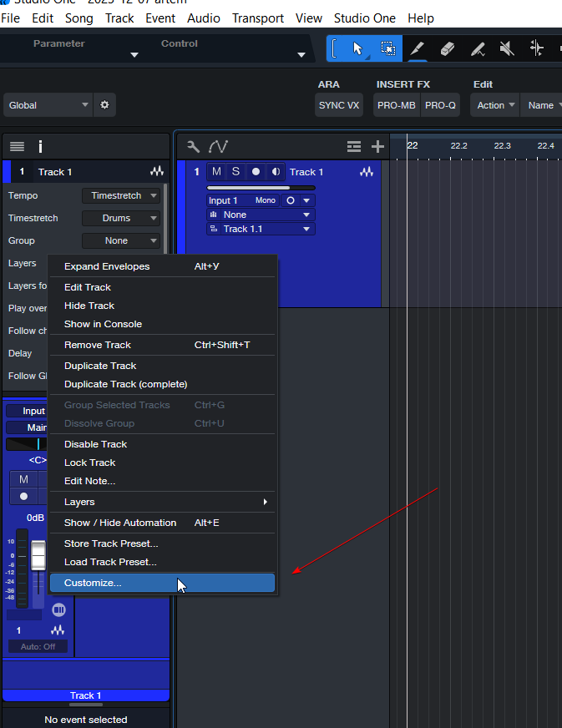The height and width of the screenshot is (728, 562).
Task: Open the Studio One menu
Action: pos(365,18)
